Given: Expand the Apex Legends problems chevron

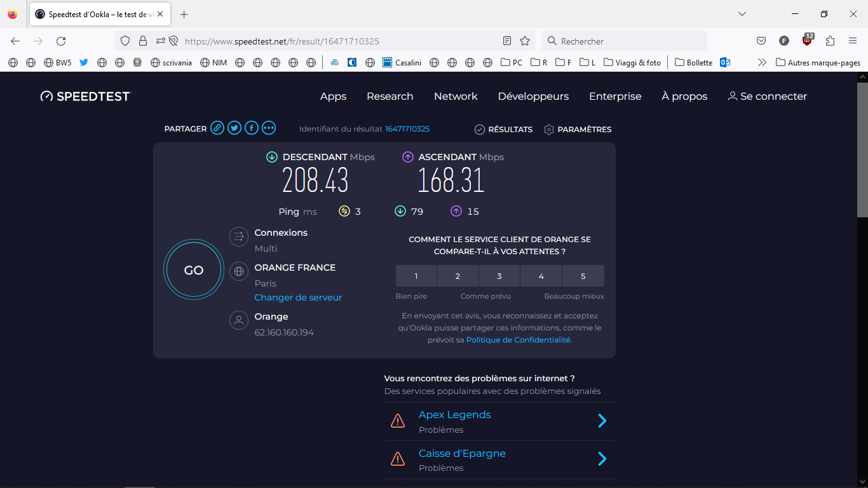Looking at the screenshot, I should [x=602, y=421].
